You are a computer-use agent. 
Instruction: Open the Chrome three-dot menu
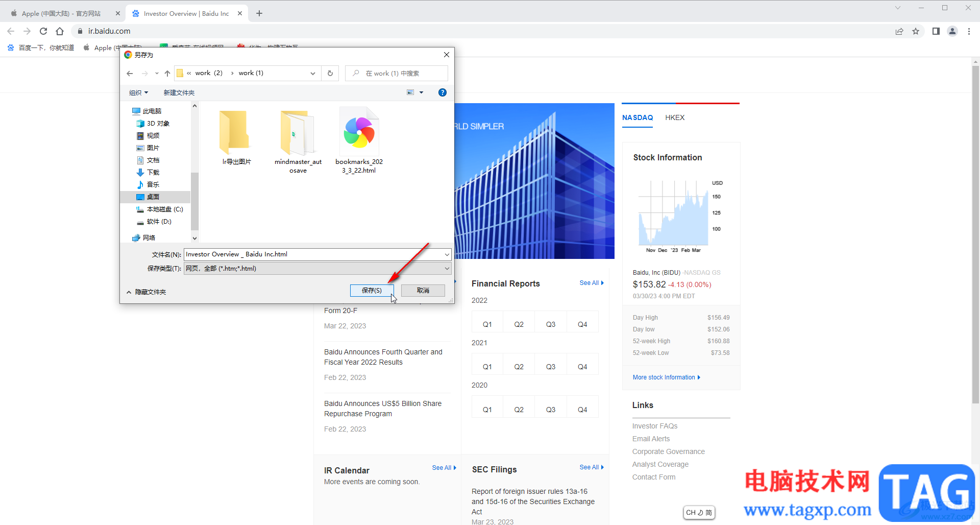(x=969, y=31)
